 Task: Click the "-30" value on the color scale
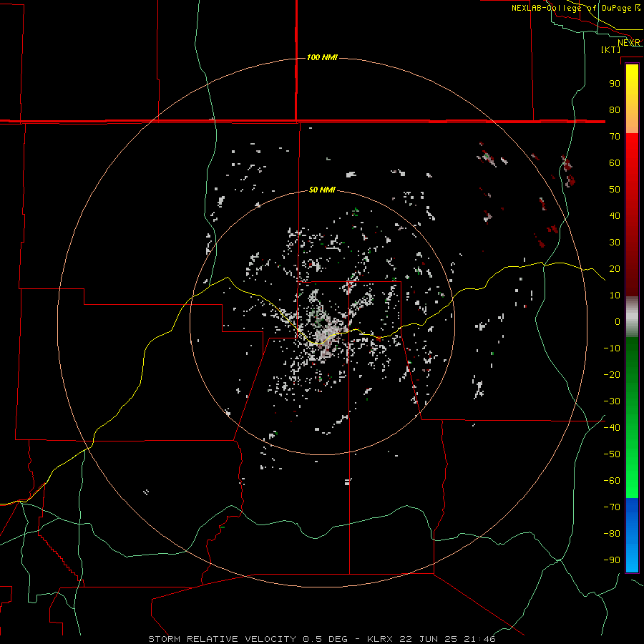612,401
